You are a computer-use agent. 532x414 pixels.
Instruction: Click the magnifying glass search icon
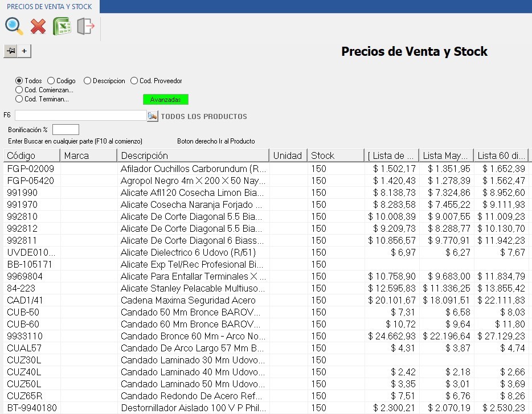click(14, 26)
